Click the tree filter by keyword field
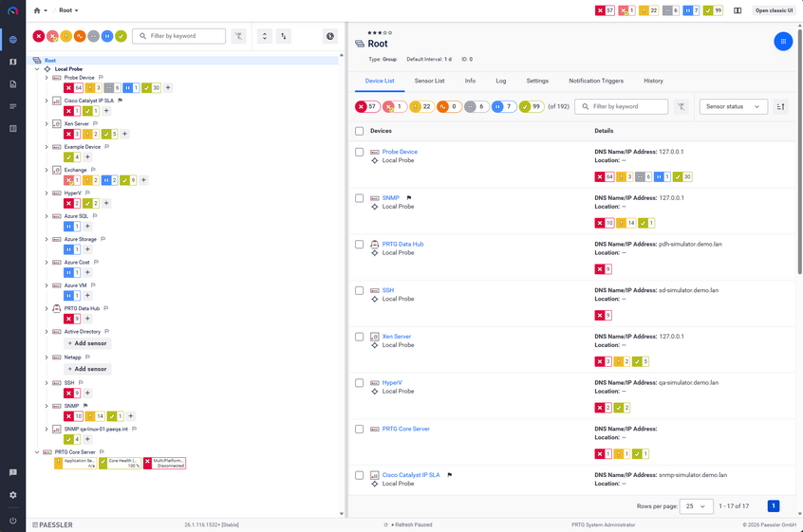803x532 pixels. click(178, 36)
